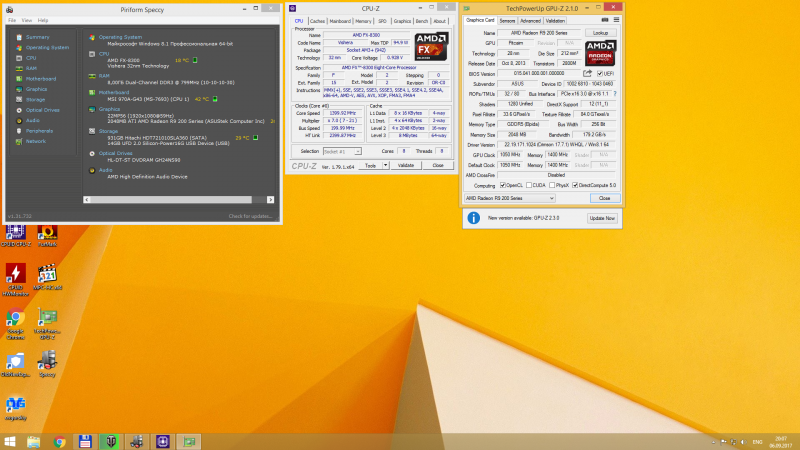The image size is (800, 450).
Task: Click the Operating System heading in Speccy summary
Action: 120,37
